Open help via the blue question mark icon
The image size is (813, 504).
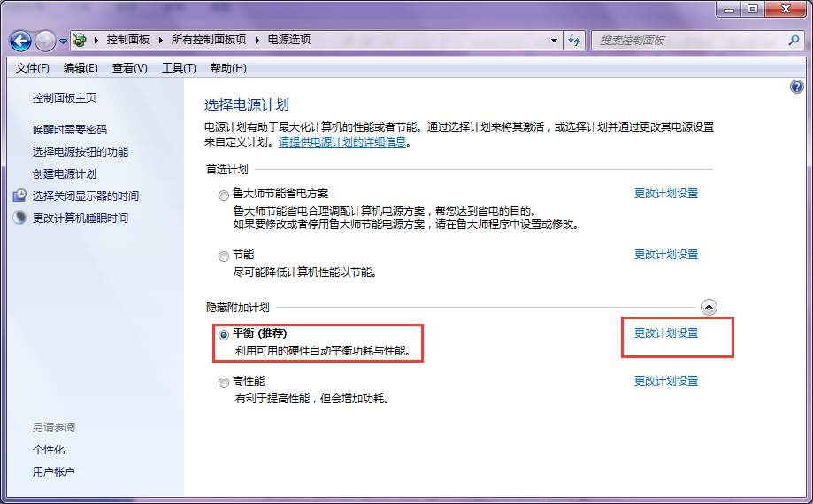(796, 87)
